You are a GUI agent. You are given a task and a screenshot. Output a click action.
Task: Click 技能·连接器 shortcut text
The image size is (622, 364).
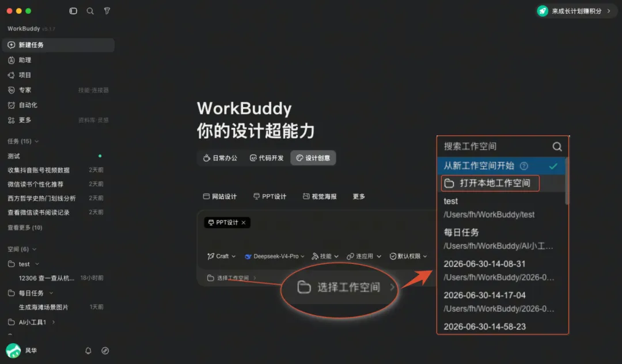tap(93, 90)
